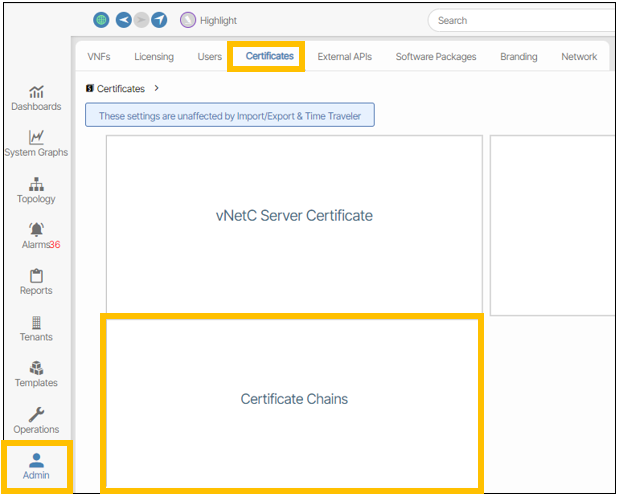Click the grey forward arrow icon

[141, 20]
